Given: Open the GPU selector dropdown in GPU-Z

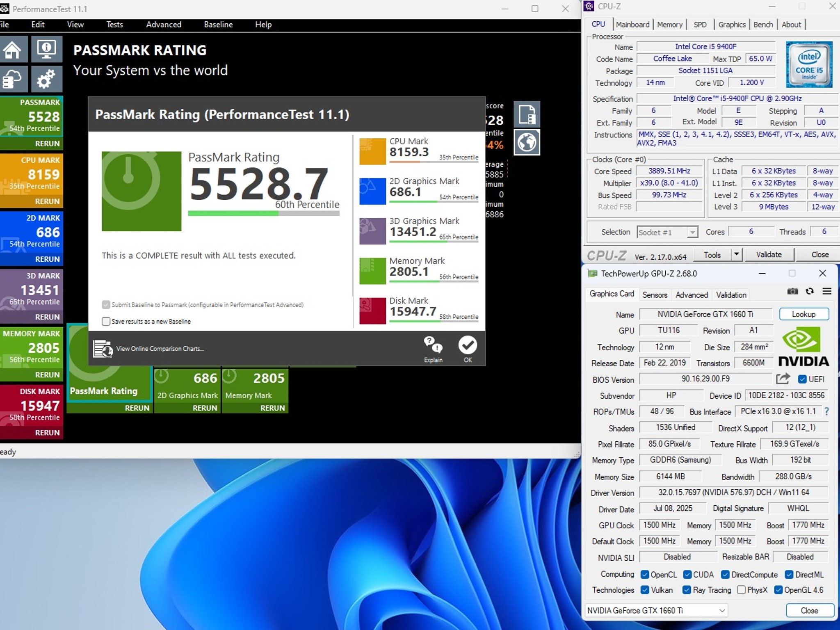Looking at the screenshot, I should tap(656, 610).
